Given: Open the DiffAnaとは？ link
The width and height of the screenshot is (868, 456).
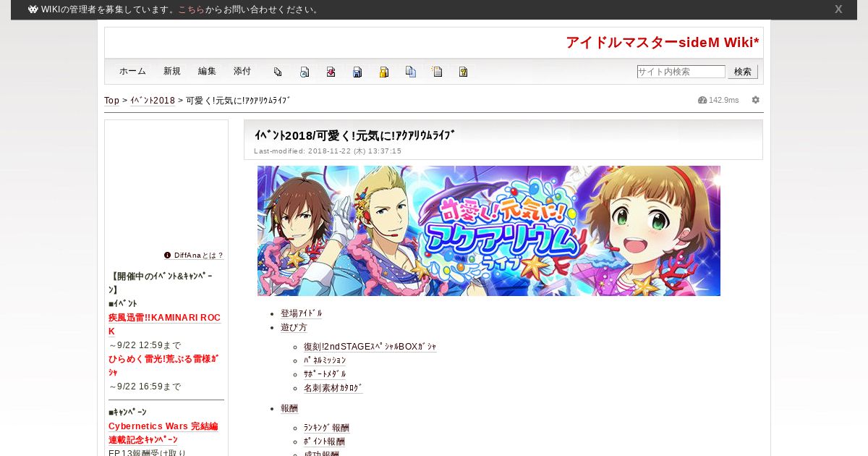Looking at the screenshot, I should (199, 256).
